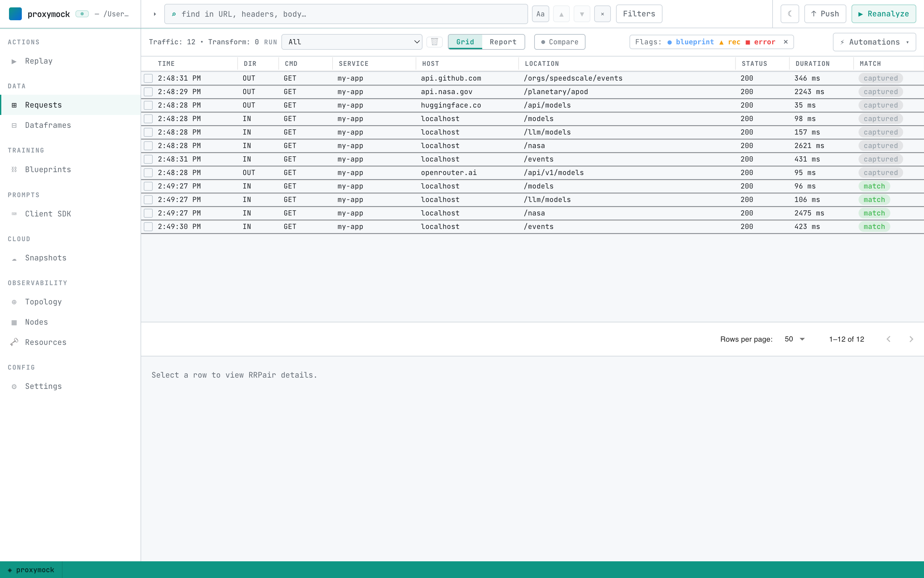Select the /planetary/apod location cell
This screenshot has width=924, height=578.
coord(556,92)
